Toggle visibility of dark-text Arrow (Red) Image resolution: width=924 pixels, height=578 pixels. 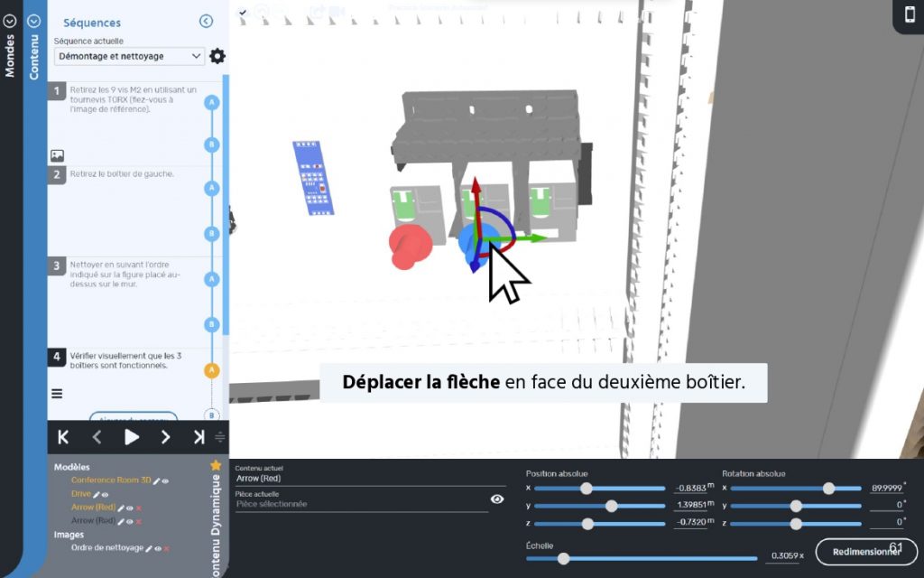[130, 521]
